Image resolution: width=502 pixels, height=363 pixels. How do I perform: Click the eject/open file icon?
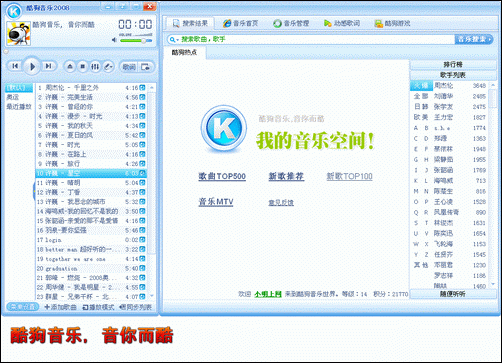tap(70, 67)
